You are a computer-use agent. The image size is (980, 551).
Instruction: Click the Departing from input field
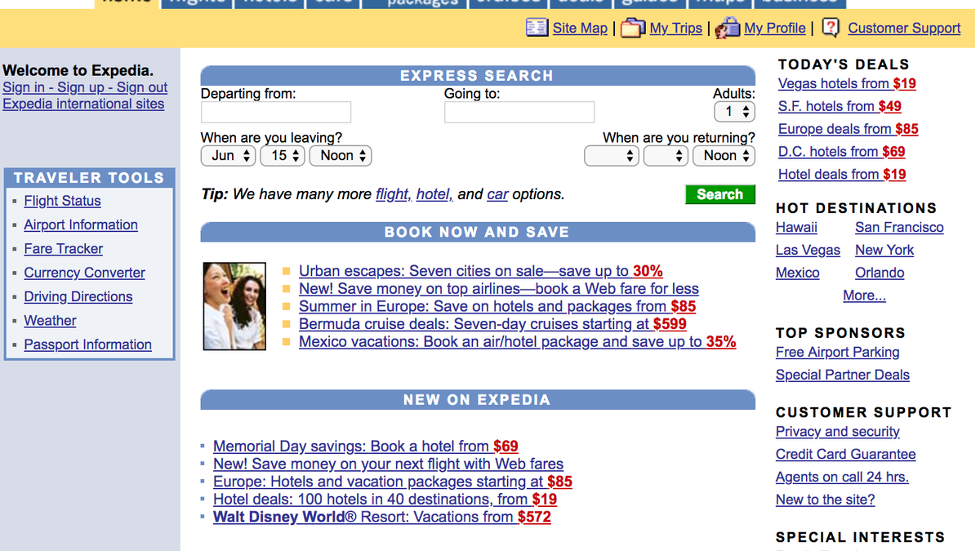pyautogui.click(x=276, y=112)
